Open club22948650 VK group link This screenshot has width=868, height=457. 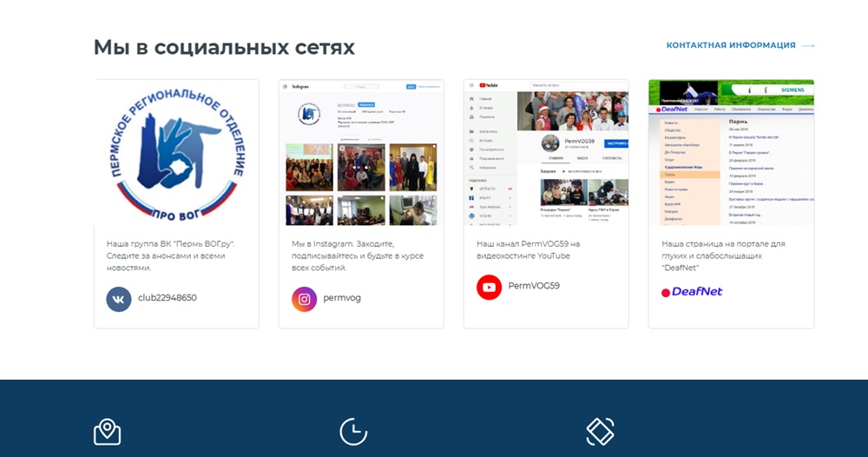point(168,298)
